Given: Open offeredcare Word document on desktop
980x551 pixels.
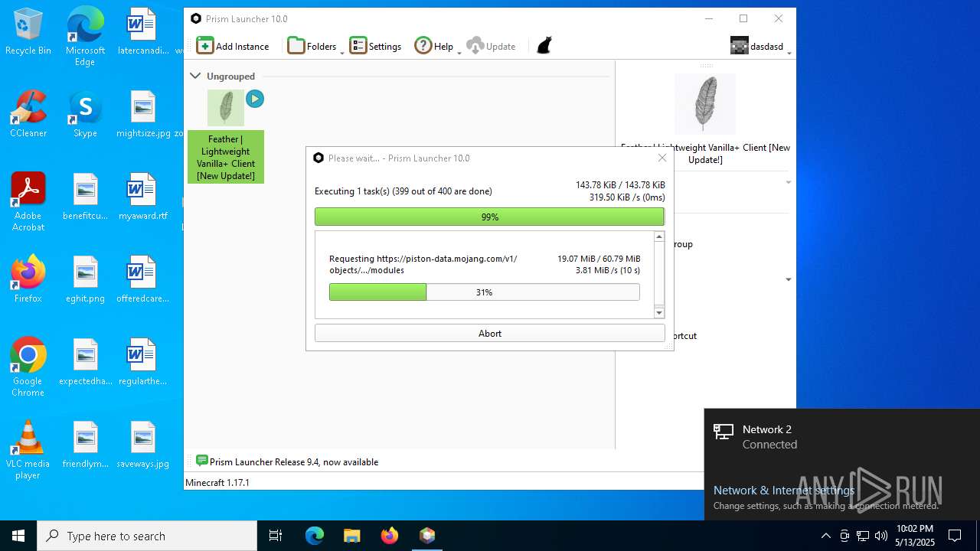Looking at the screenshot, I should click(142, 280).
